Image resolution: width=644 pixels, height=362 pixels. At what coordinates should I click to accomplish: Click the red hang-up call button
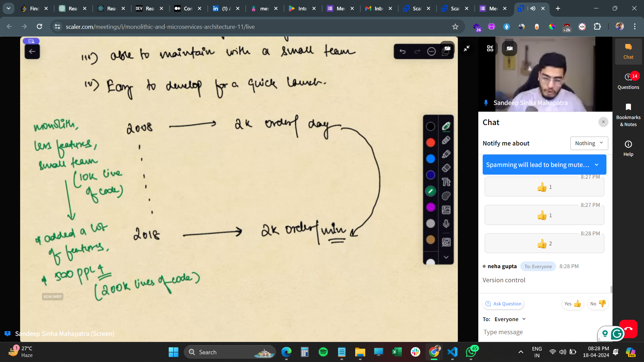tap(630, 328)
